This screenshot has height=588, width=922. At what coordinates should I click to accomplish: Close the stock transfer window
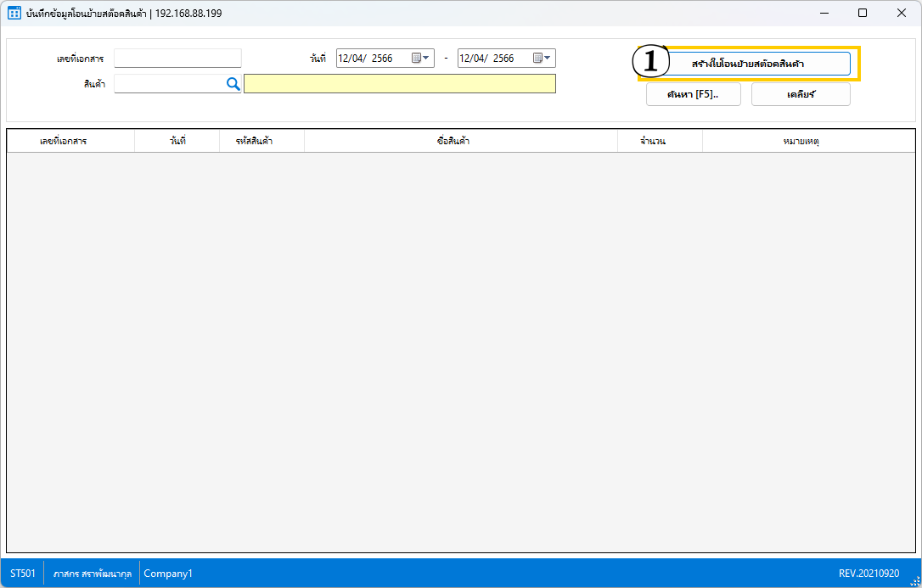pyautogui.click(x=902, y=13)
